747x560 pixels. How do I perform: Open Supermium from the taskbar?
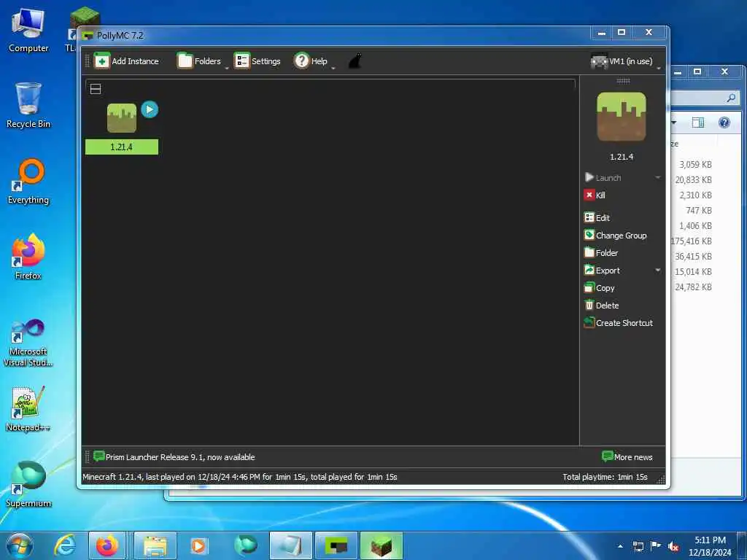(246, 545)
